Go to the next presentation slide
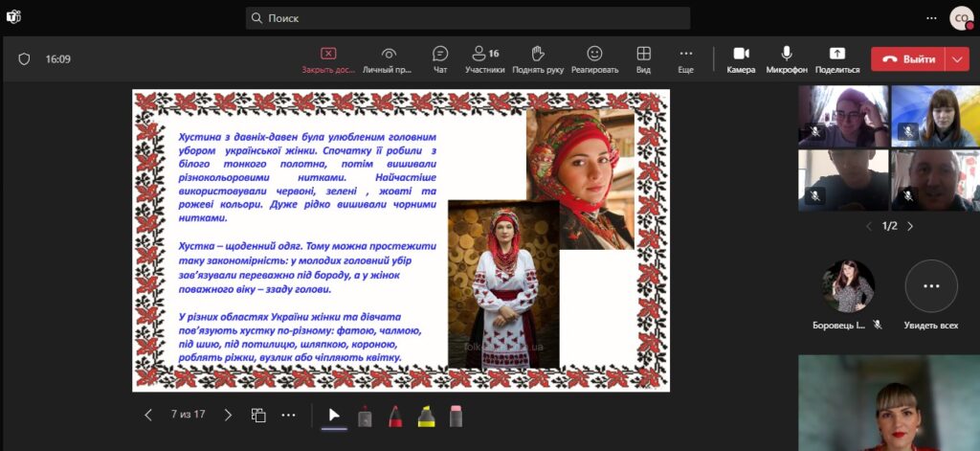Viewport: 980px width, 451px height. [228, 416]
